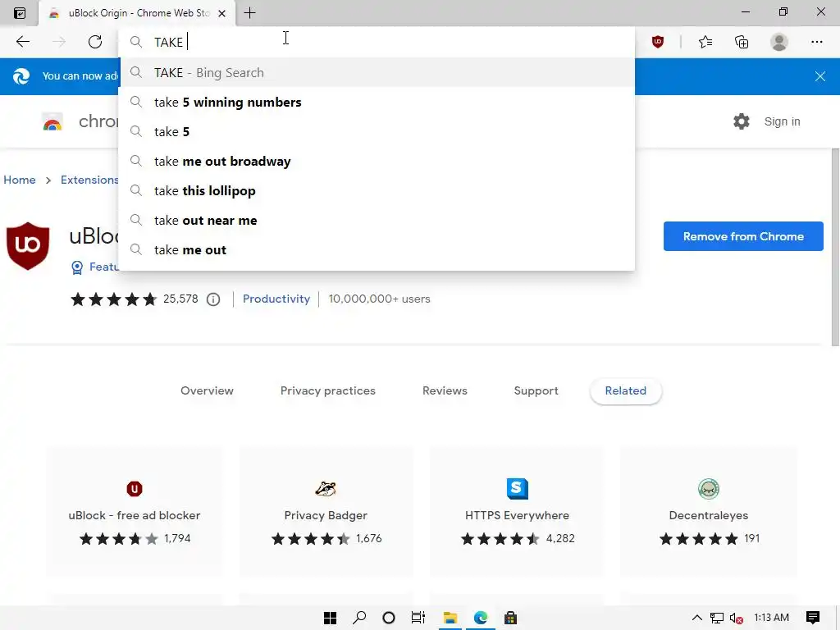Viewport: 840px width, 630px height.
Task: Click the Featured badge icon
Action: click(77, 267)
